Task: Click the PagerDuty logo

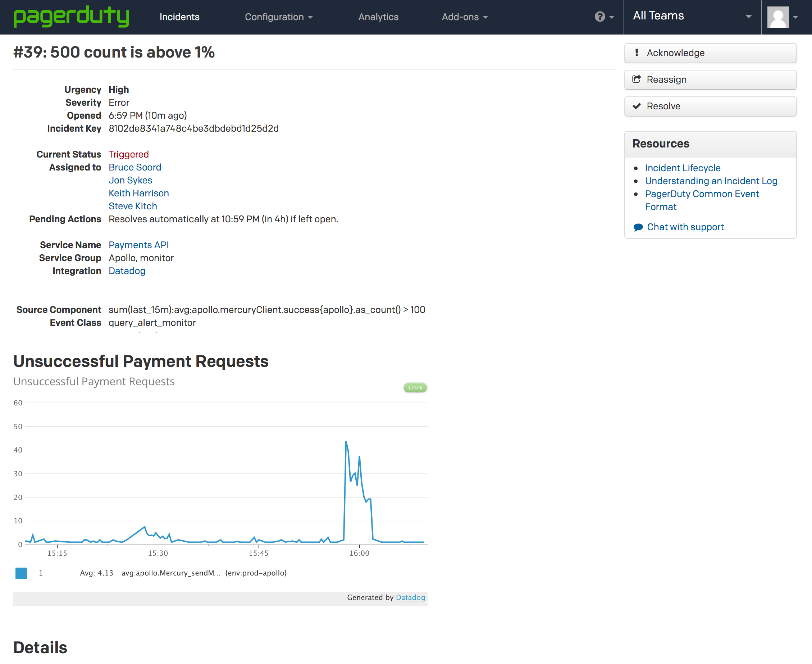Action: (71, 17)
